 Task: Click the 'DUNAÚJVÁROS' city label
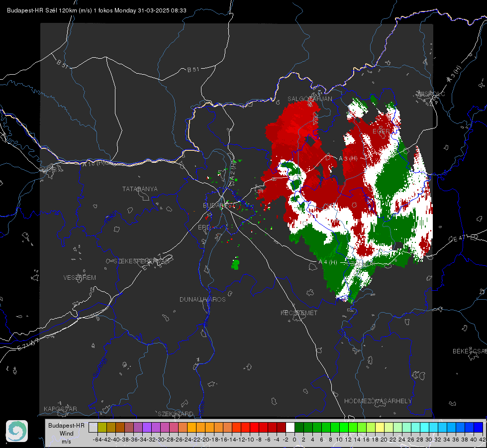point(202,299)
